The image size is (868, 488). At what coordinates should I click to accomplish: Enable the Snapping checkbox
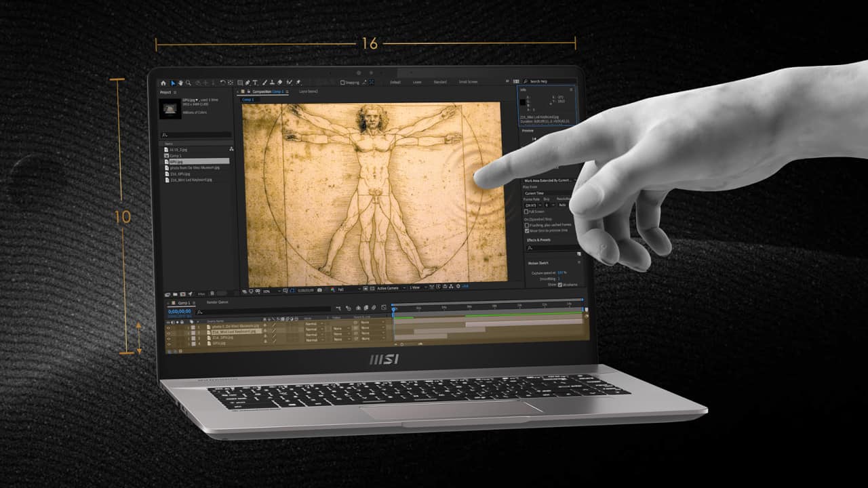click(342, 83)
